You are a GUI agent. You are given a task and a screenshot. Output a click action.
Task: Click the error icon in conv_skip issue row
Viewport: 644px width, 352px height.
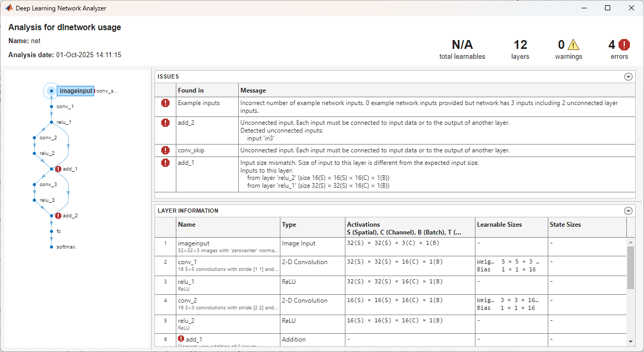point(165,150)
